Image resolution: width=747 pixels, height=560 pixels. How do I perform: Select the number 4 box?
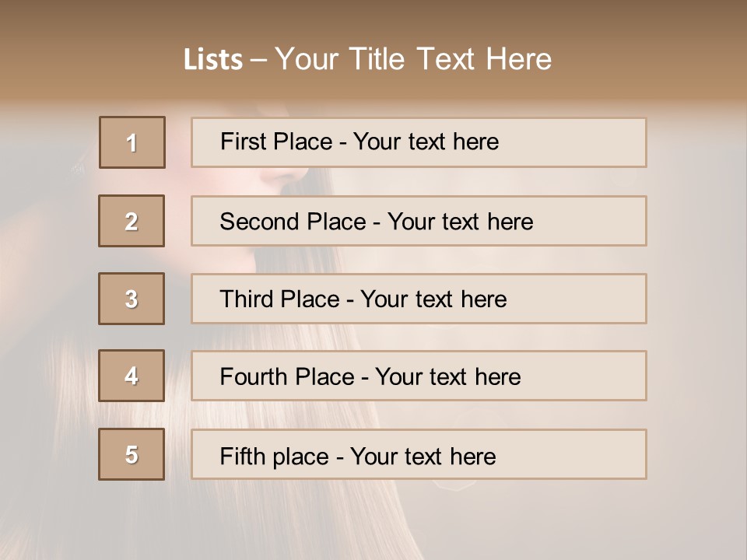[x=132, y=376]
